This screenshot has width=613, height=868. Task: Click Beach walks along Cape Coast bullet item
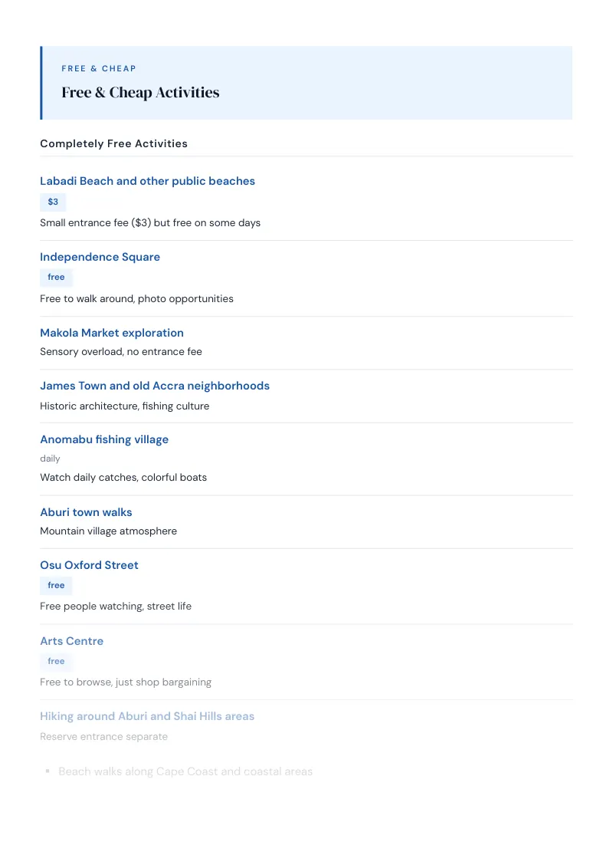point(185,771)
